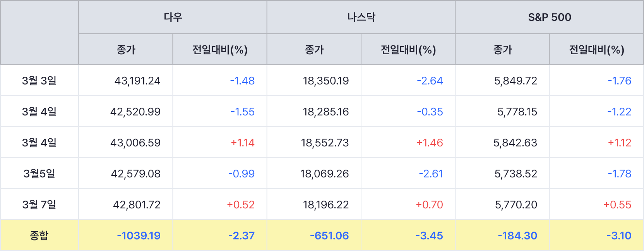Select the 3월 3일 row label

[x=39, y=81]
